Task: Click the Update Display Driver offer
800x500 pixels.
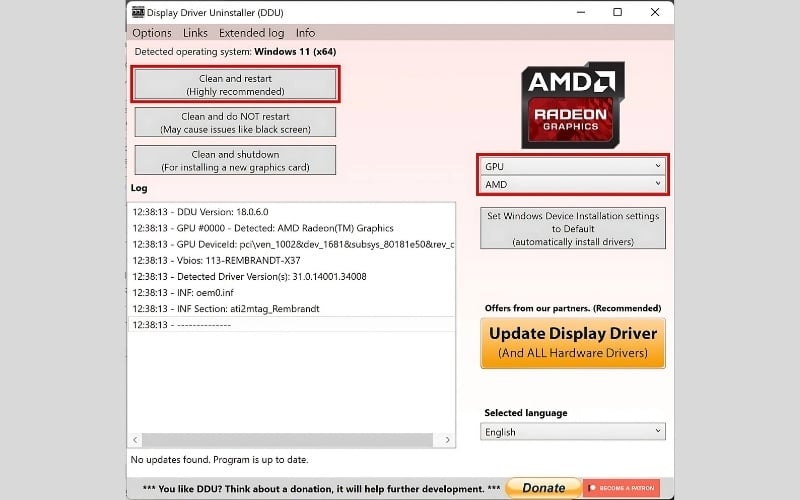Action: (x=573, y=343)
